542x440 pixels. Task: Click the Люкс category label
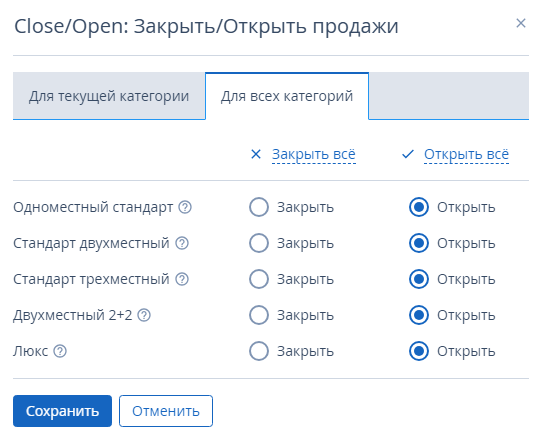(30, 351)
